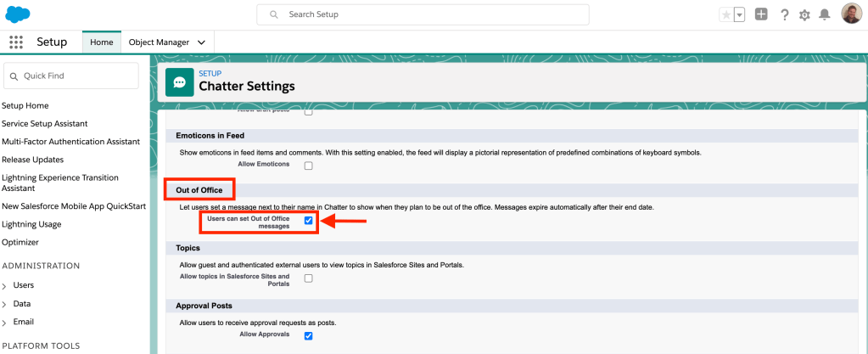This screenshot has height=354, width=868.
Task: Click the Salesforce cloud logo
Action: point(18,14)
